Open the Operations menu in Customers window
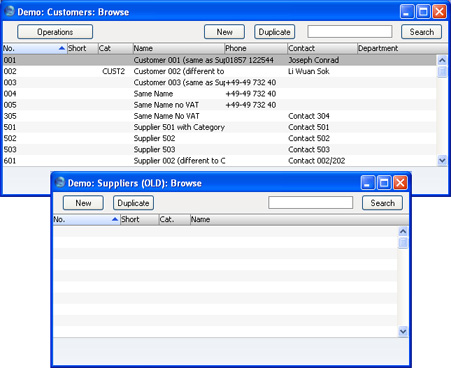Screen dimensions: 451x368 (55, 32)
